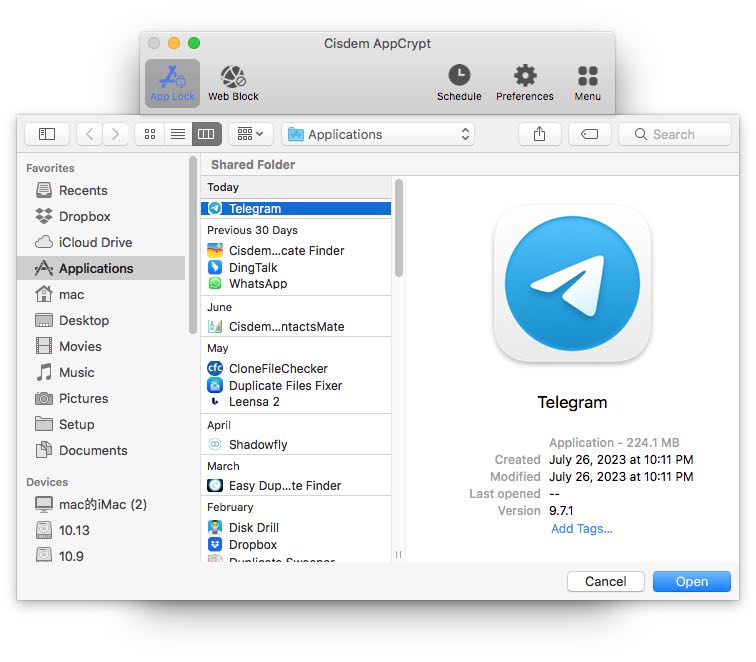Click the column resize handle
This screenshot has height=662, width=756.
pyautogui.click(x=398, y=554)
